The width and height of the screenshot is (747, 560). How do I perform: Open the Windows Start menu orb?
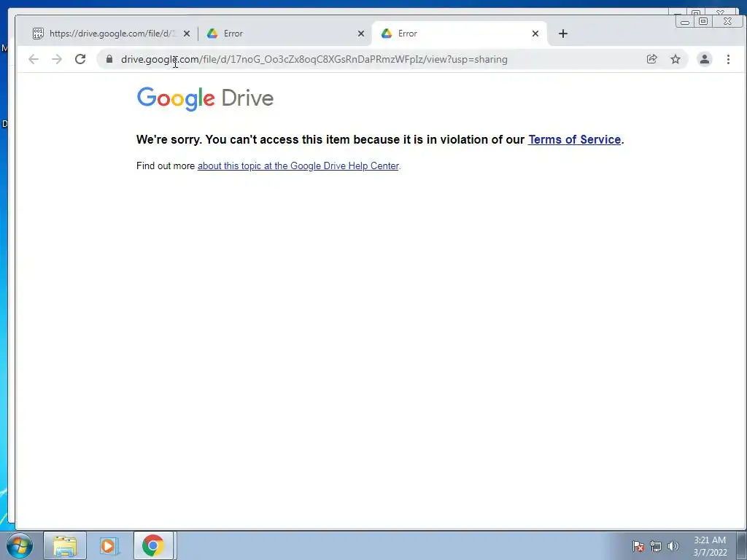tap(20, 545)
